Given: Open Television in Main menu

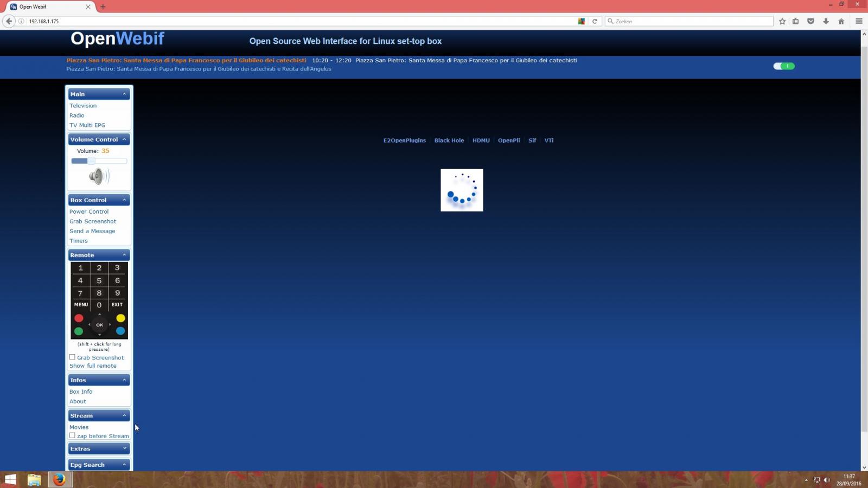Looking at the screenshot, I should point(83,106).
